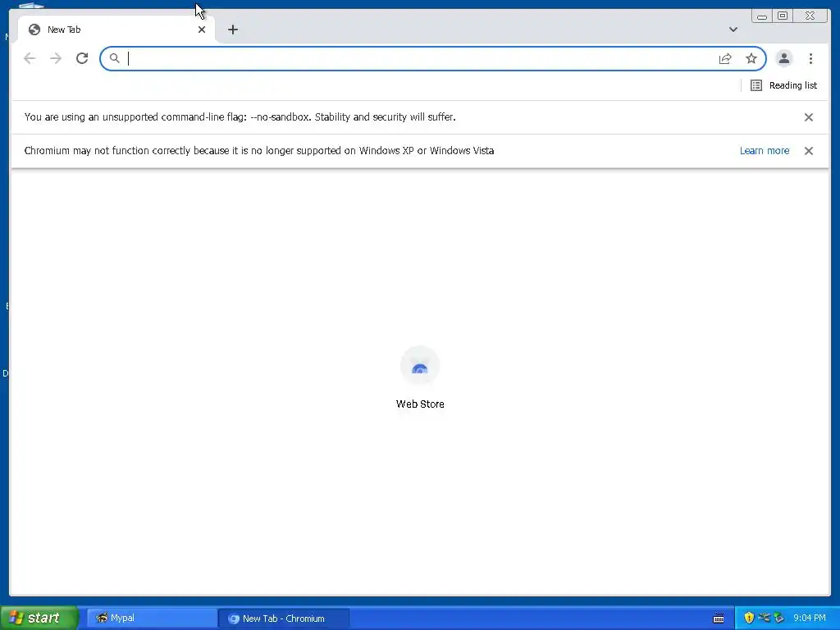Image resolution: width=840 pixels, height=630 pixels.
Task: Click the security shield tray icon
Action: click(749, 618)
